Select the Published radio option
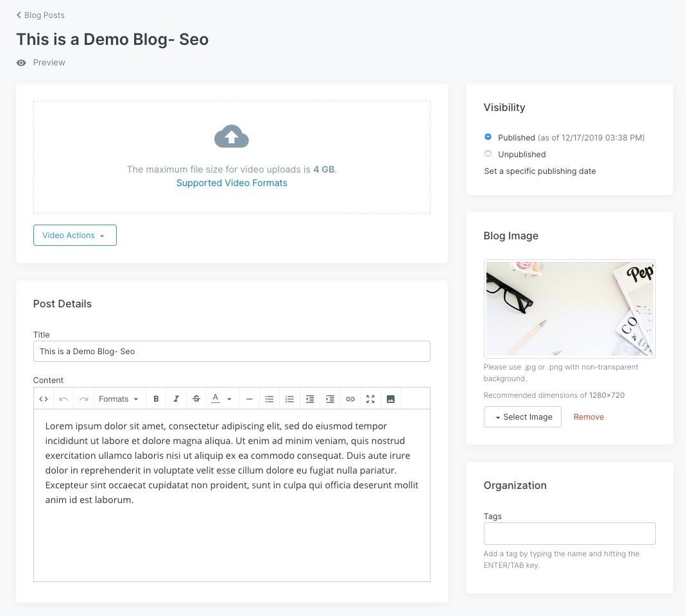 point(488,137)
